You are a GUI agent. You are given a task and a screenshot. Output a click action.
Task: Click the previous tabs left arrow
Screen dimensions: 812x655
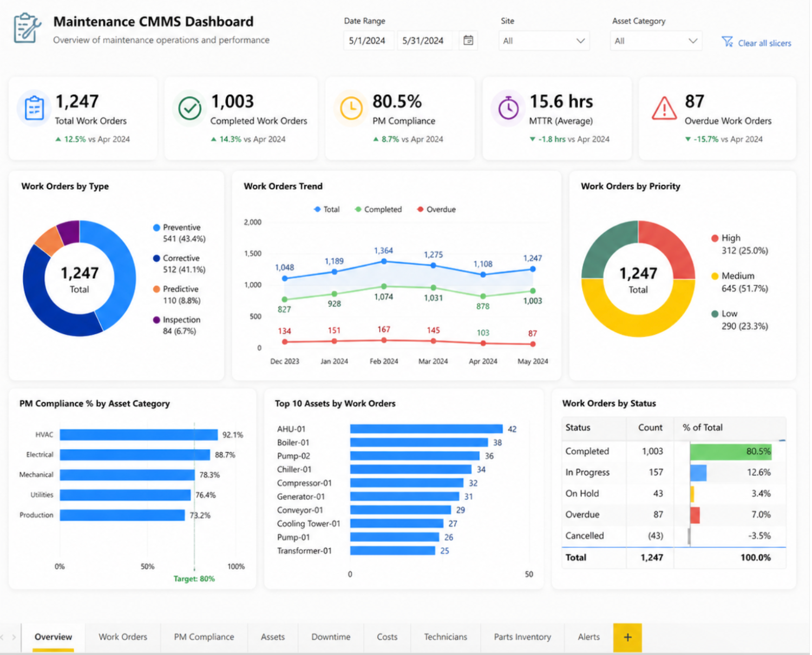pos(3,637)
